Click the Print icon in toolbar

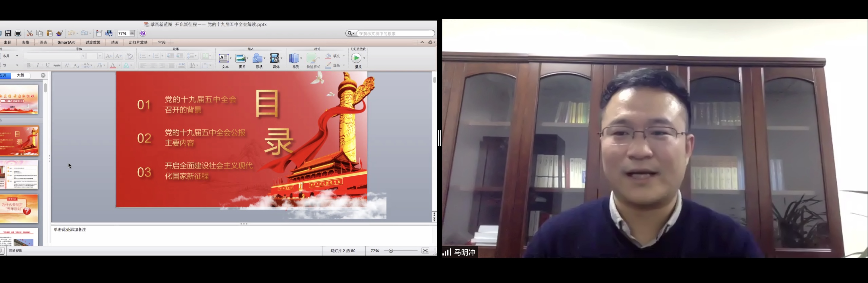click(18, 33)
